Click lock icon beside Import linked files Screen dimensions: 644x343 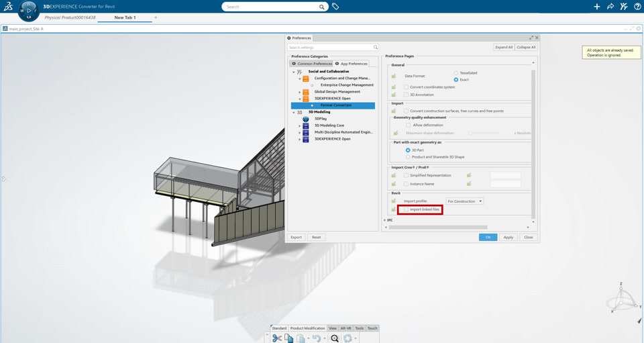[394, 209]
